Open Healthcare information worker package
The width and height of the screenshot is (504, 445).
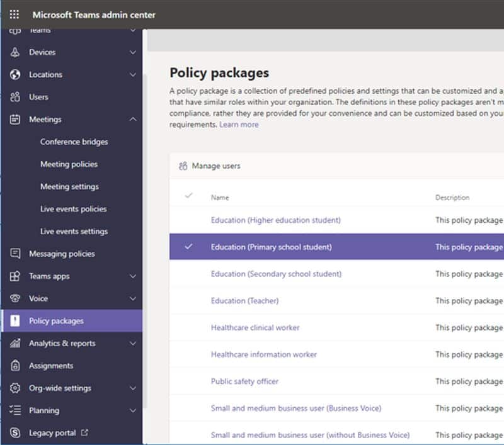coord(264,354)
